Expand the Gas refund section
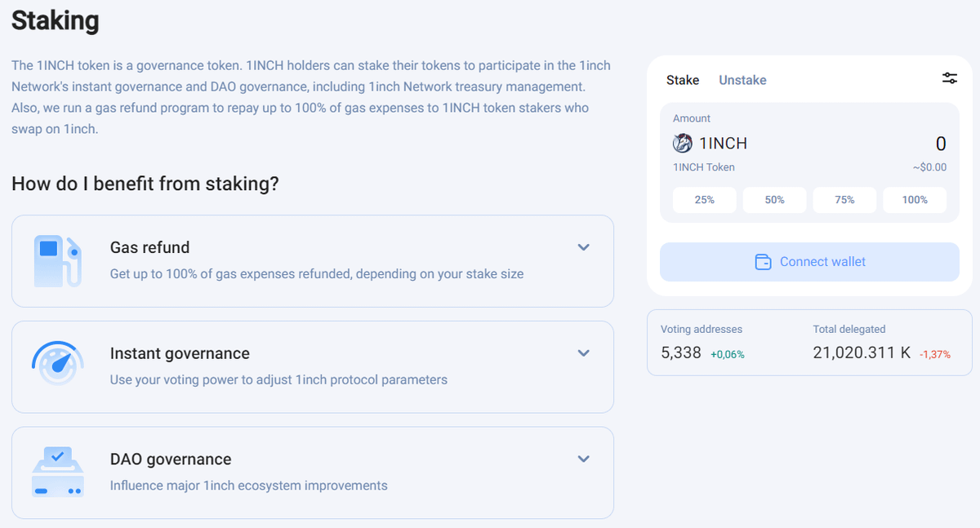 click(583, 247)
